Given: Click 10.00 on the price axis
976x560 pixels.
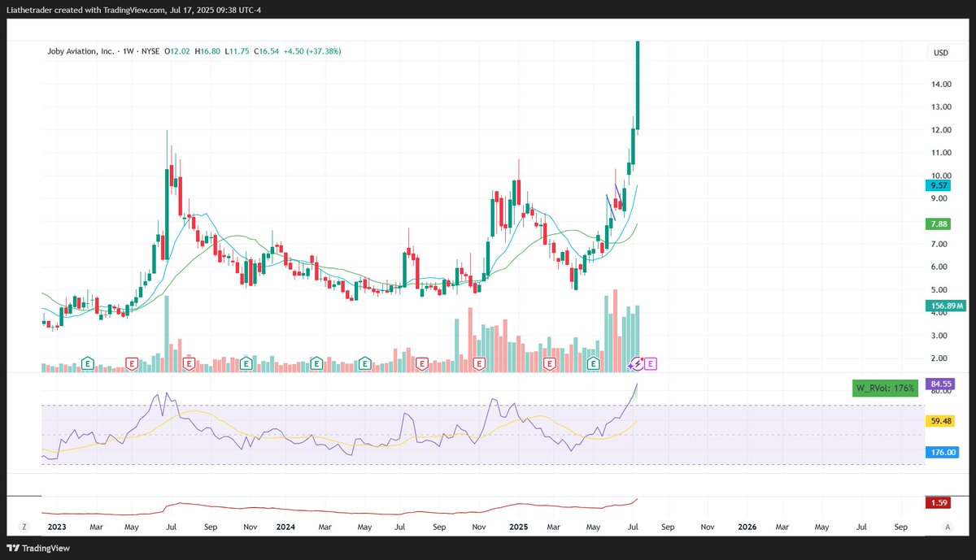Looking at the screenshot, I should (942, 176).
